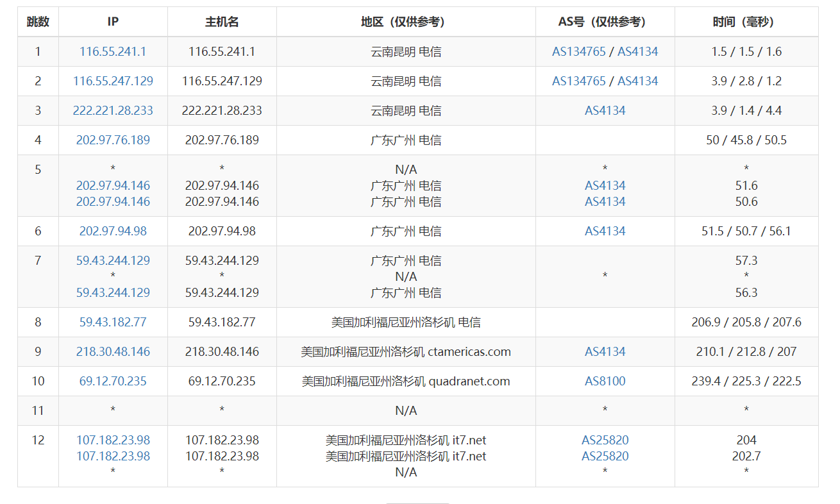Open IP link 222.221.28.233 in hop 3
840x504 pixels.
113,111
